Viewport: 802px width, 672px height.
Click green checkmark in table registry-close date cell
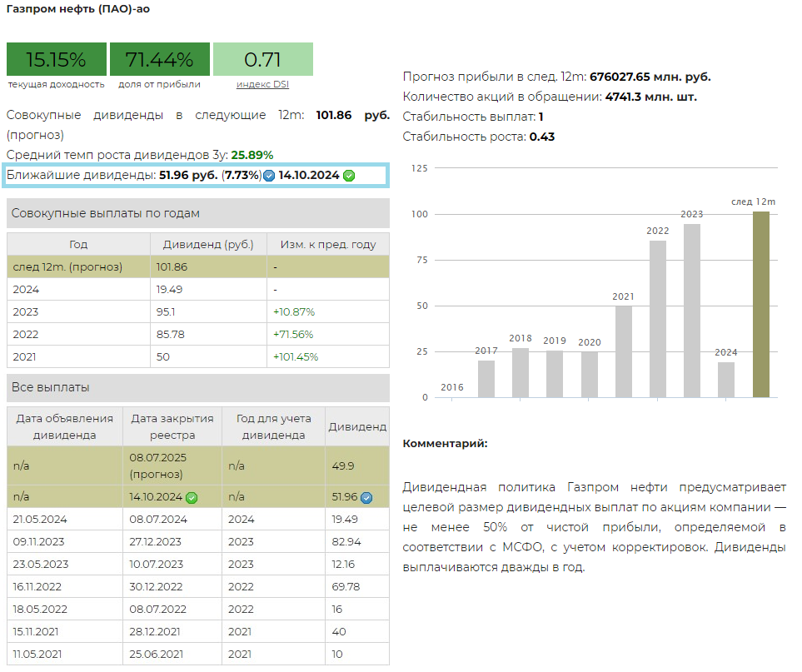pyautogui.click(x=192, y=498)
